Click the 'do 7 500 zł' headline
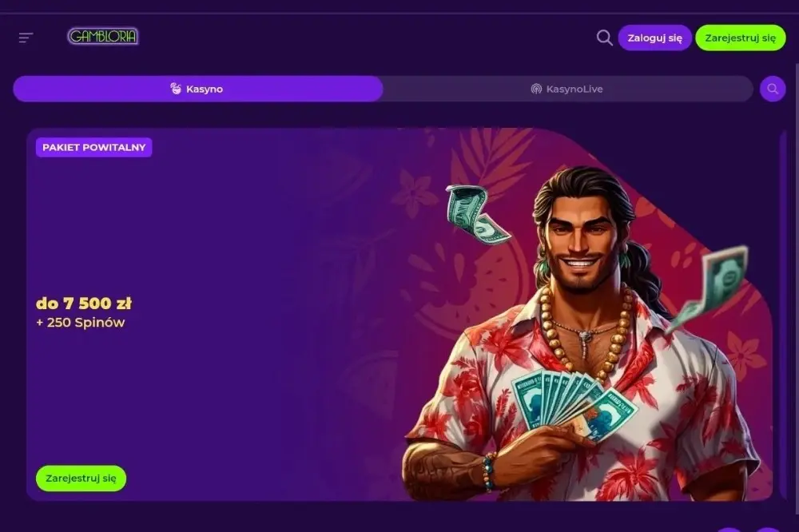 point(84,304)
